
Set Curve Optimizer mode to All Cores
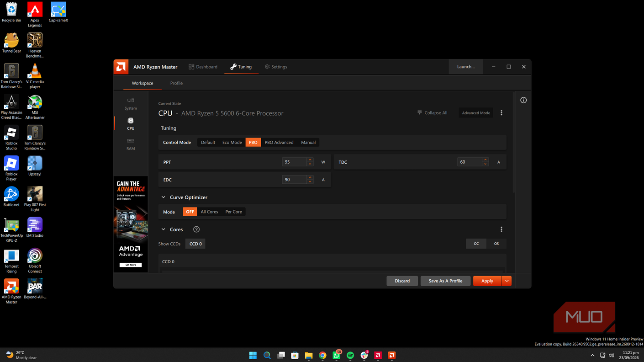(209, 212)
